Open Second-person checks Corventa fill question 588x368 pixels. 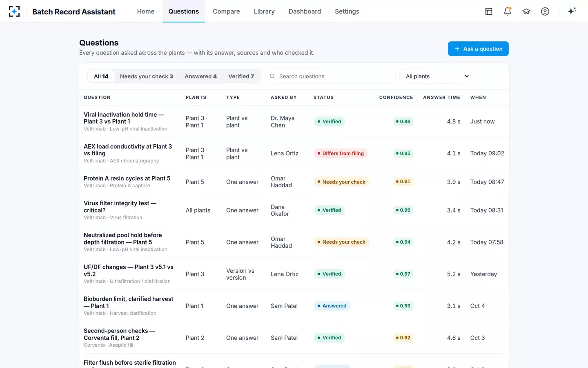(119, 334)
